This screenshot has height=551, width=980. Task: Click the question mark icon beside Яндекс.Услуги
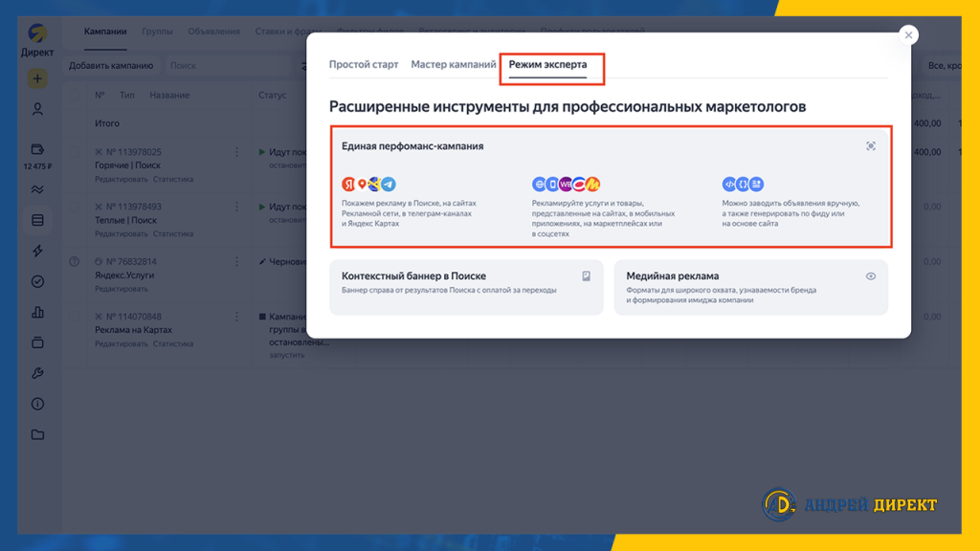click(x=75, y=262)
